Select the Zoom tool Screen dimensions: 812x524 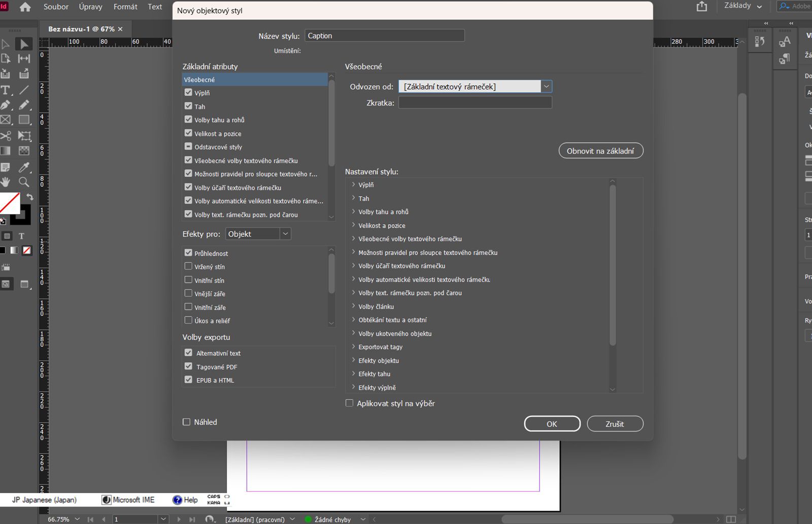(x=24, y=182)
